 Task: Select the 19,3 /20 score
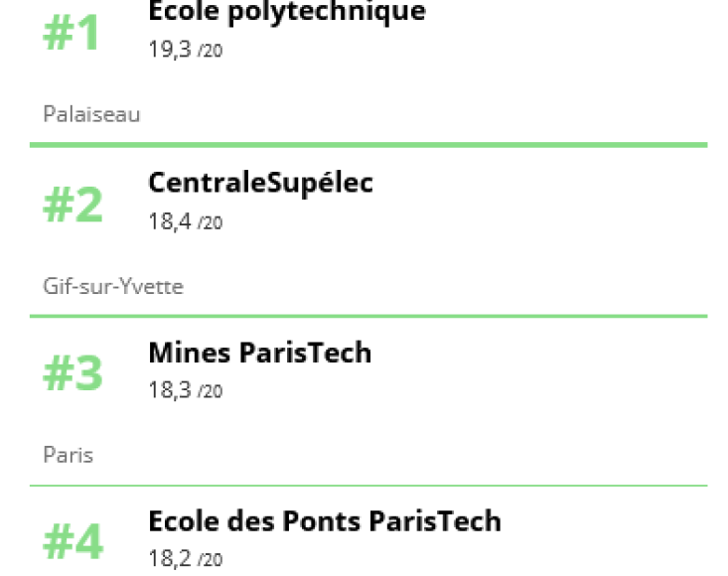point(186,50)
